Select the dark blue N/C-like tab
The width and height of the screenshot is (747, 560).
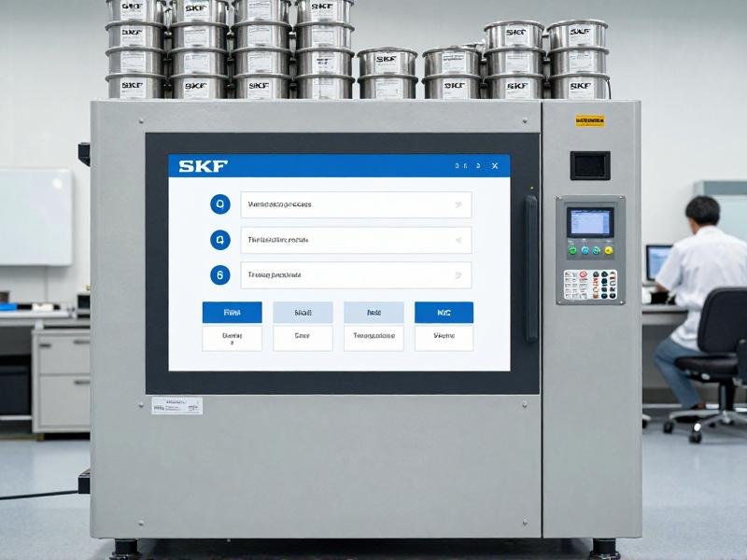coord(444,313)
